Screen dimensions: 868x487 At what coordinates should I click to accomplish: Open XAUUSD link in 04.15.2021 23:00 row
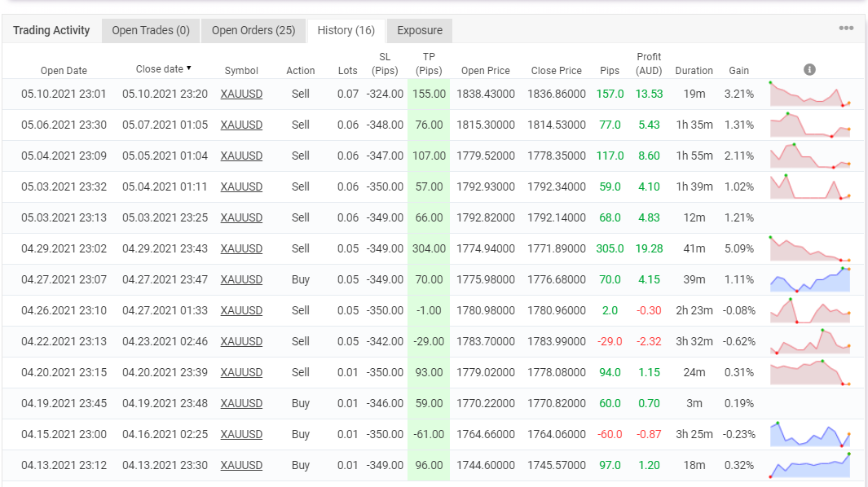pyautogui.click(x=241, y=435)
